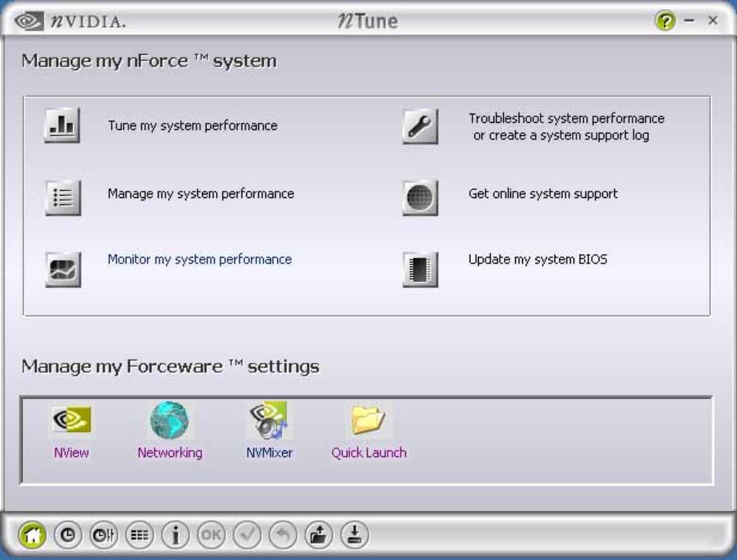Select 'Manage my system performance' text link
The height and width of the screenshot is (560, 737).
click(201, 194)
